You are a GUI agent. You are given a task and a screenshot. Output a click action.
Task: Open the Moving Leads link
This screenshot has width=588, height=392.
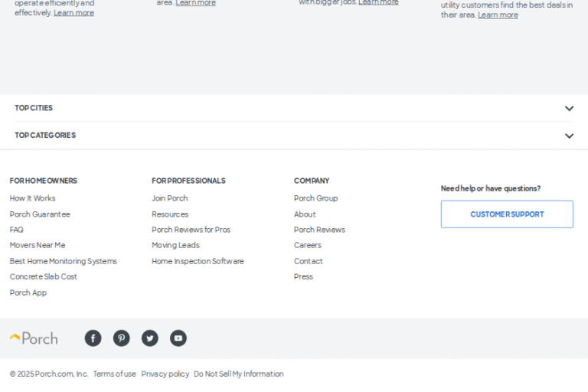click(x=175, y=246)
